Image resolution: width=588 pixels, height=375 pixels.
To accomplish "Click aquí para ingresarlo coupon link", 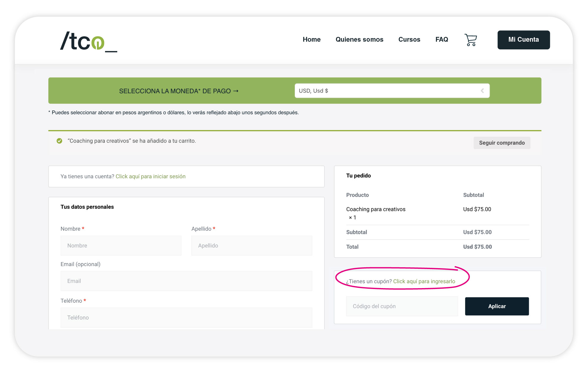I will click(x=424, y=281).
